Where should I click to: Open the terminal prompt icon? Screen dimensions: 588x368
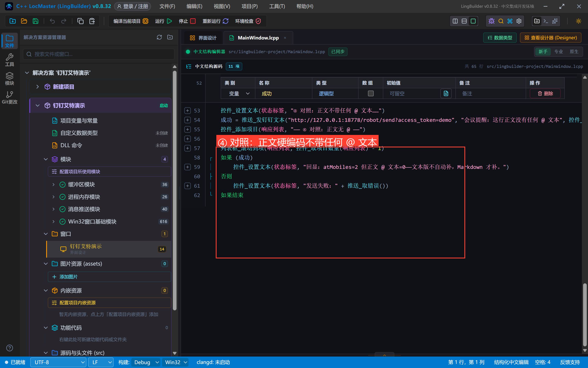[546, 21]
